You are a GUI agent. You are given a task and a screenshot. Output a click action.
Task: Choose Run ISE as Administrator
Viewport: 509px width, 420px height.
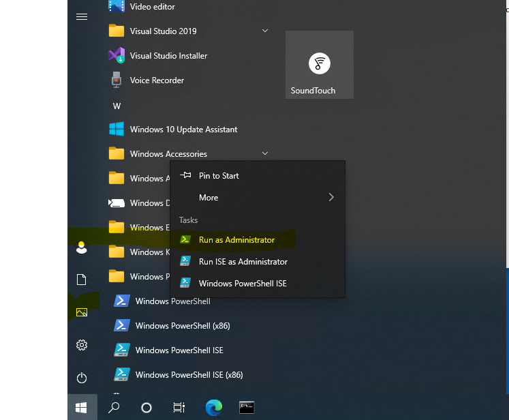(258, 262)
